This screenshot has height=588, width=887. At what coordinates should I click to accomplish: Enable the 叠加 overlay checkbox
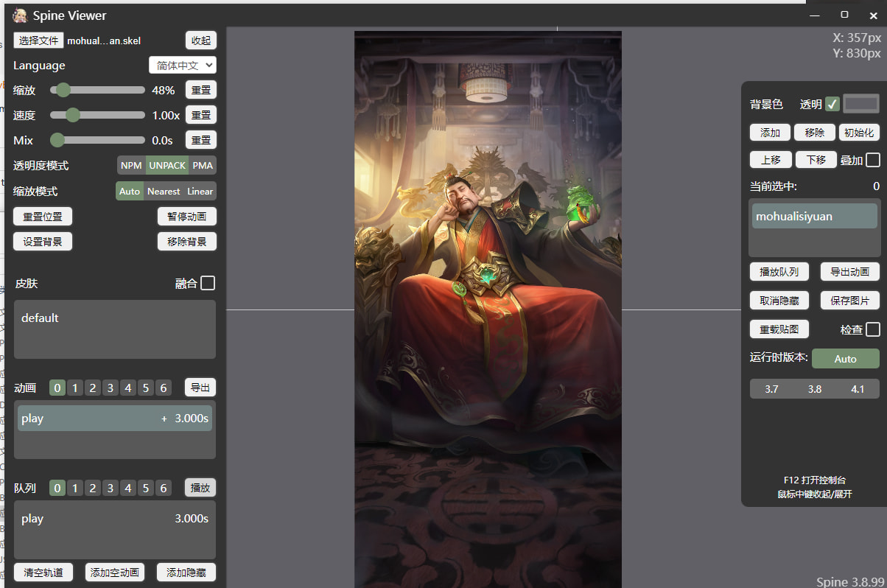coord(872,160)
